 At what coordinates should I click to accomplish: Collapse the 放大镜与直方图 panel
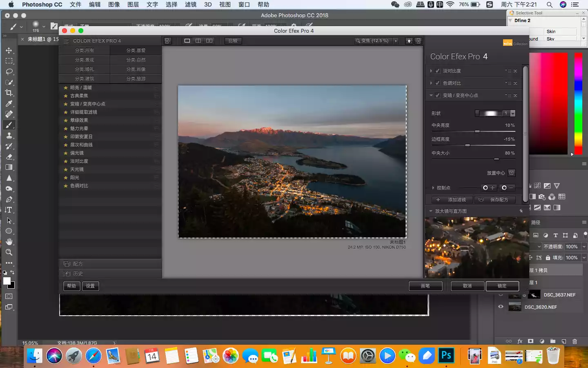click(431, 211)
